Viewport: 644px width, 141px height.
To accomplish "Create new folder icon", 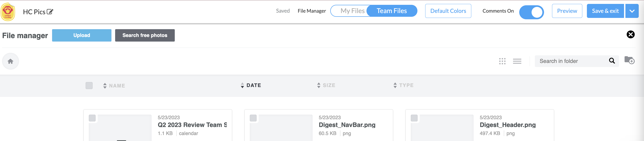I will [629, 60].
